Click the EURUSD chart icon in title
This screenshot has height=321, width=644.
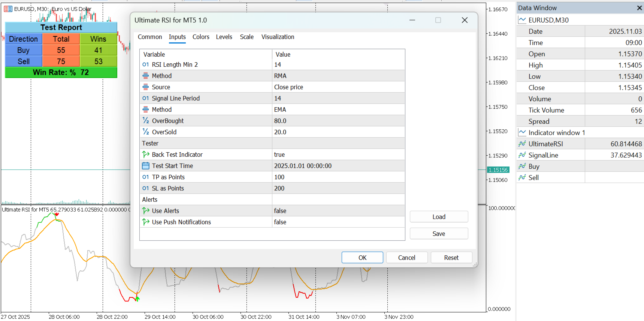point(8,9)
